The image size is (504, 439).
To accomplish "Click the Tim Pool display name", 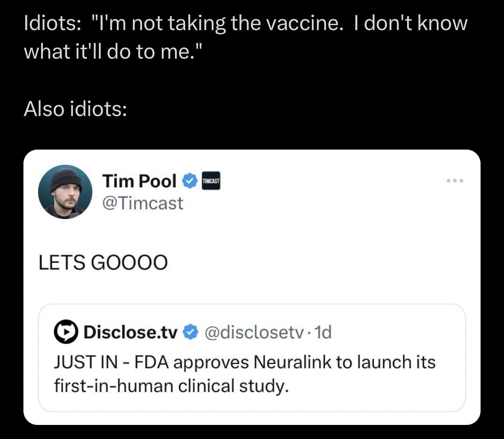I will coord(139,180).
